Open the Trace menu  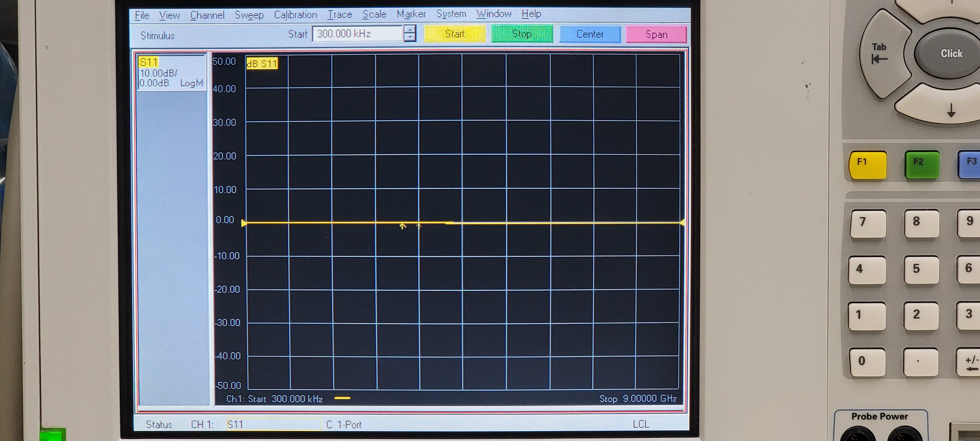pyautogui.click(x=339, y=14)
